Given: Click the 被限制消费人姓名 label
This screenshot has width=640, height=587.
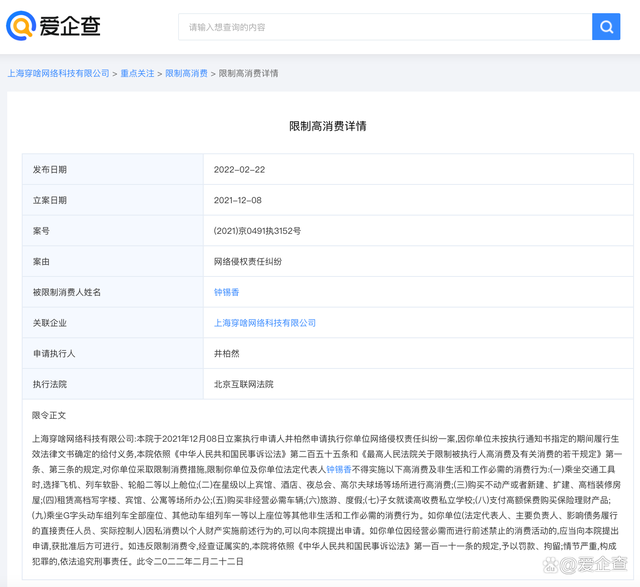Looking at the screenshot, I should tap(67, 292).
